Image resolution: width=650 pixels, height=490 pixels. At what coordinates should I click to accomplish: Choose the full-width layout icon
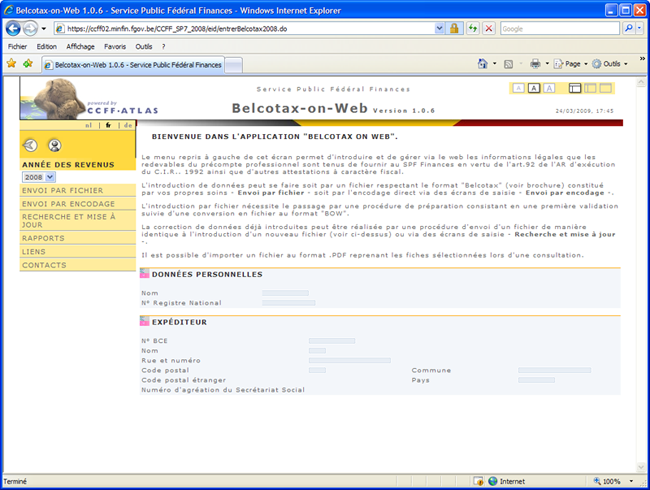(606, 88)
